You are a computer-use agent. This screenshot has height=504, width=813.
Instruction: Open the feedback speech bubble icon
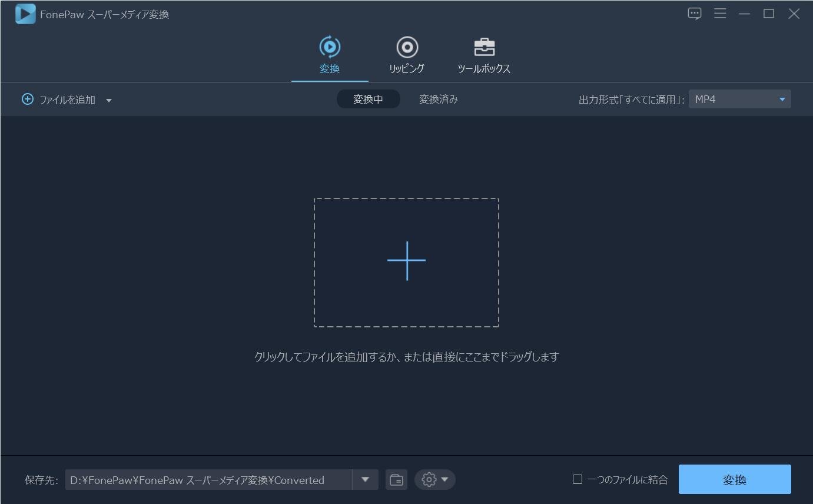point(694,13)
